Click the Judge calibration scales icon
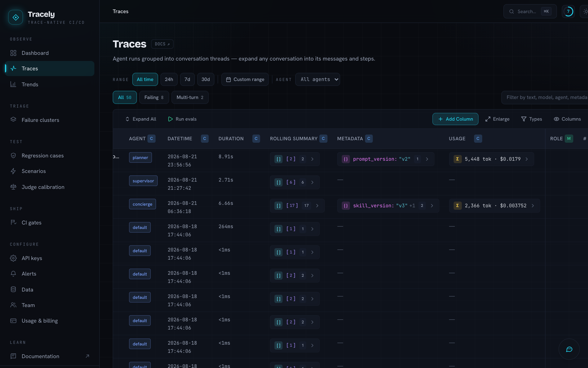This screenshot has height=368, width=588. (x=13, y=187)
